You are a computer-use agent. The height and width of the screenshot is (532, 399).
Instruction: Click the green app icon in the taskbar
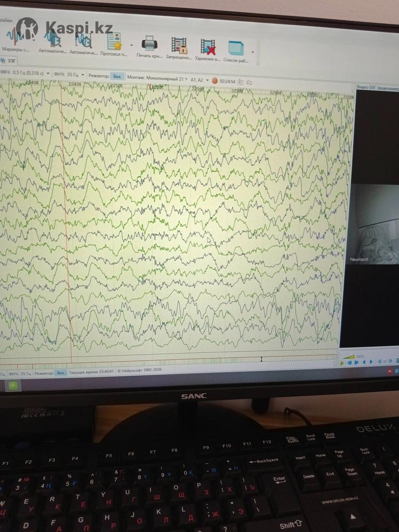[x=12, y=386]
